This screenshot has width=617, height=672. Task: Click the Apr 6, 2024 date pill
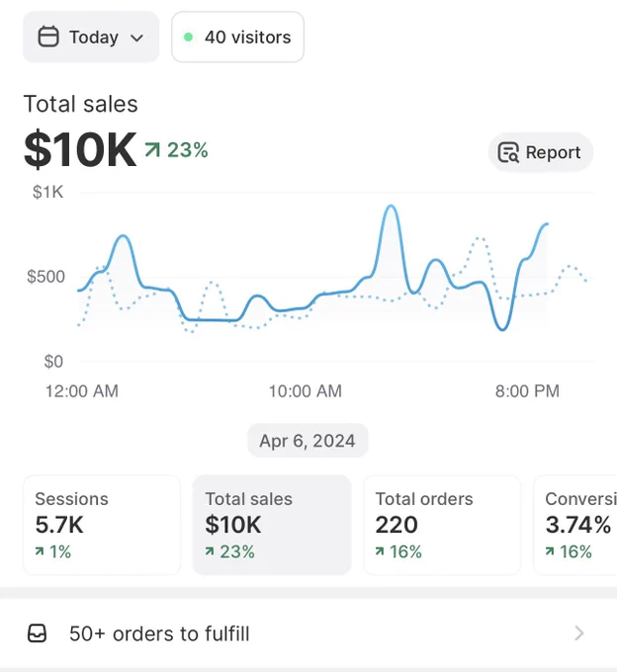coord(308,441)
